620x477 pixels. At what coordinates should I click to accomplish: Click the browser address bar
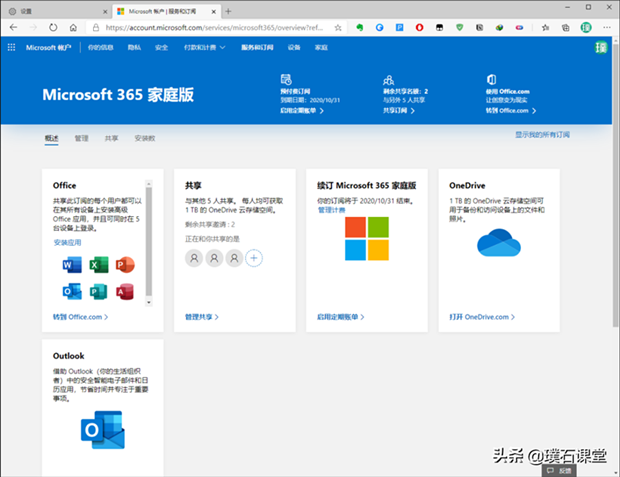click(214, 27)
